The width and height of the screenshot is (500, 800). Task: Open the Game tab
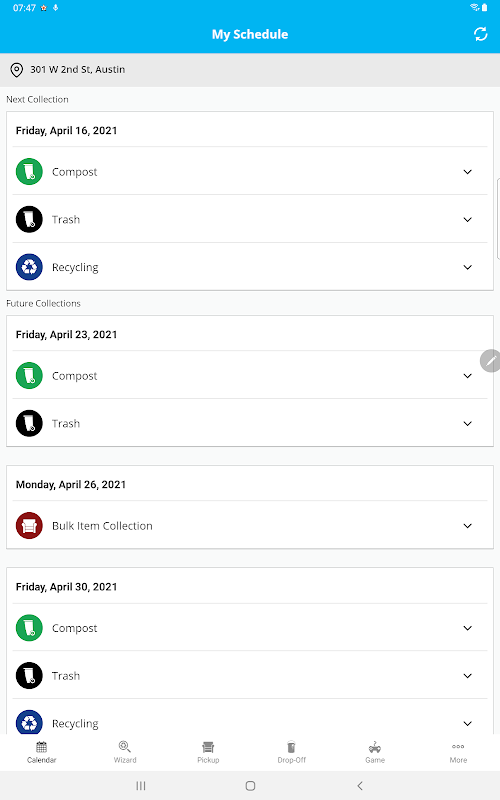tap(375, 753)
